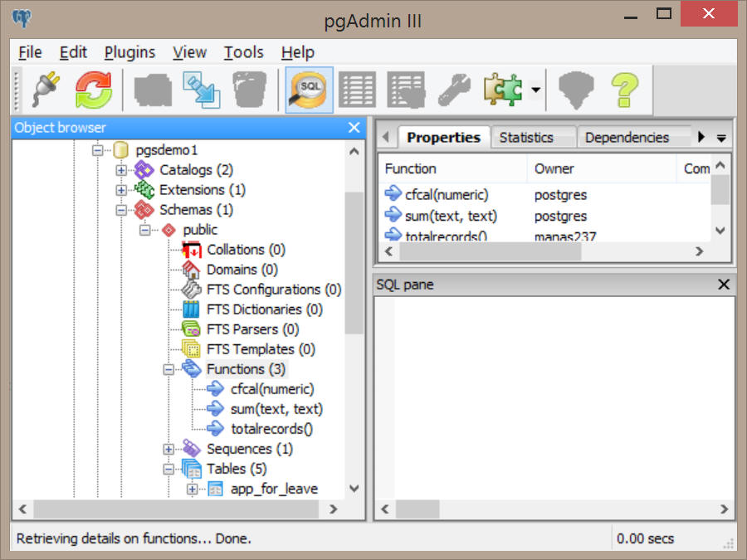Click the yellow Help question mark icon
The width and height of the screenshot is (747, 560).
point(624,90)
